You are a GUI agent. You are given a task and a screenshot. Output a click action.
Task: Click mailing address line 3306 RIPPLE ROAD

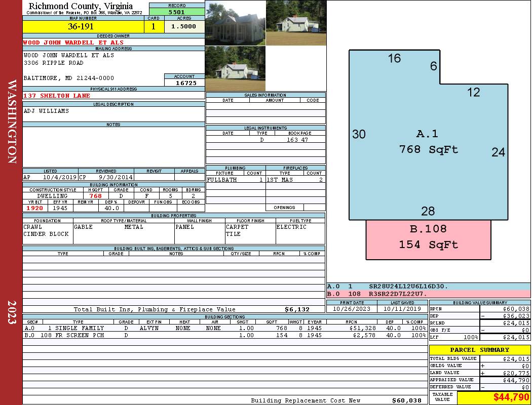click(54, 63)
